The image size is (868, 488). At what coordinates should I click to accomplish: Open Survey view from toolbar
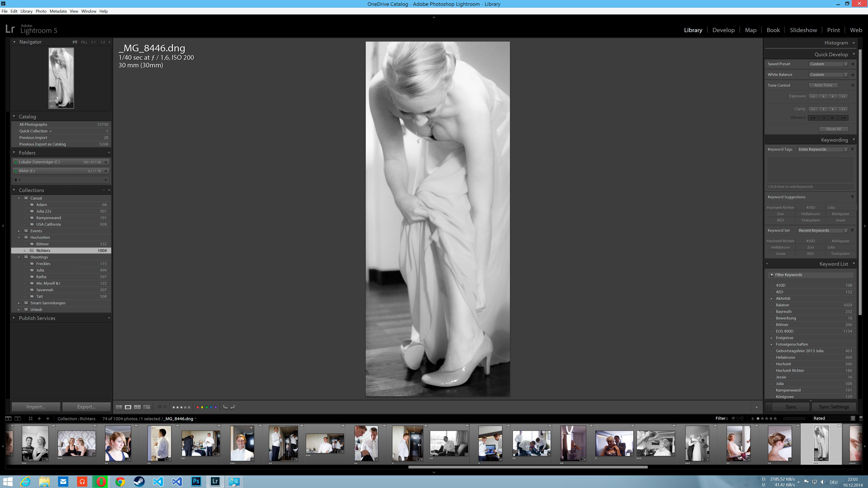[x=147, y=407]
